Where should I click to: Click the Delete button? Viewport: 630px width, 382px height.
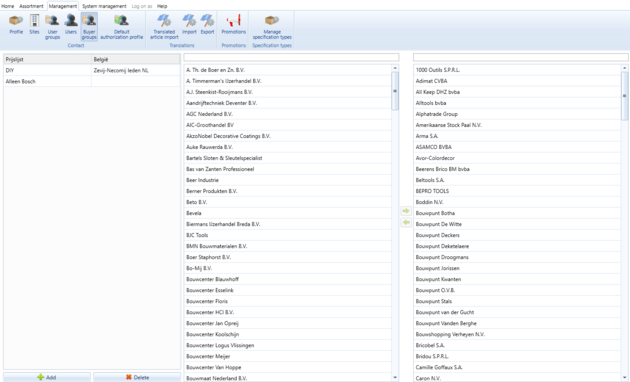pos(137,377)
